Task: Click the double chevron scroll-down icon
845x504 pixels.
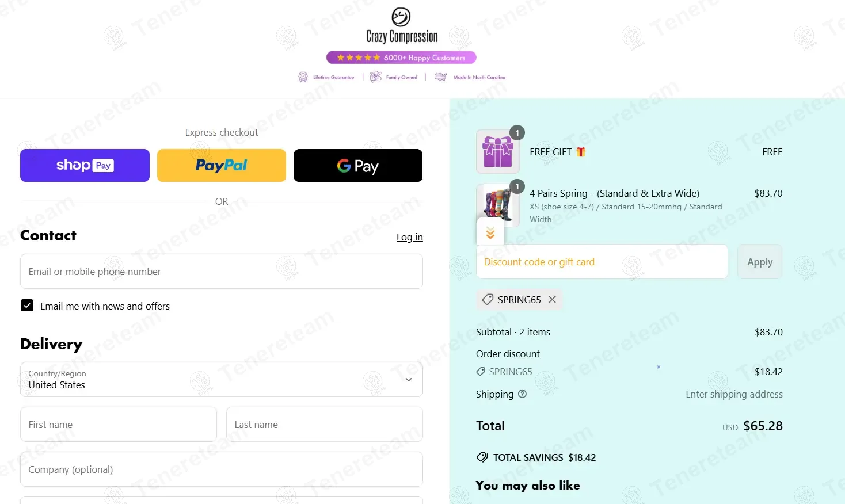Action: coord(490,232)
